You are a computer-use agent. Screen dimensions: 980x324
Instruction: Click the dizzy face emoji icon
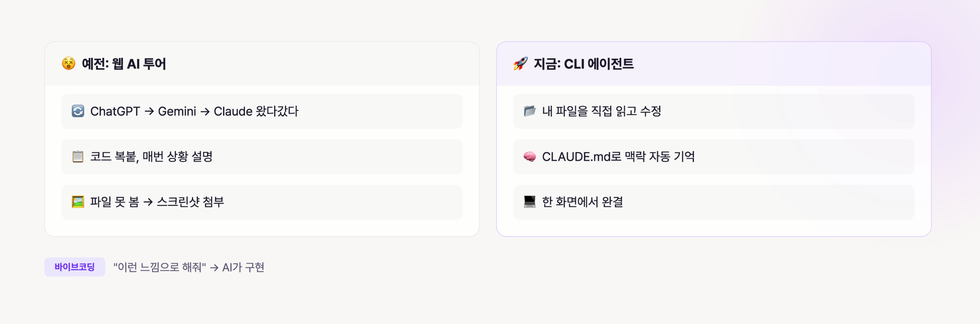pyautogui.click(x=69, y=63)
